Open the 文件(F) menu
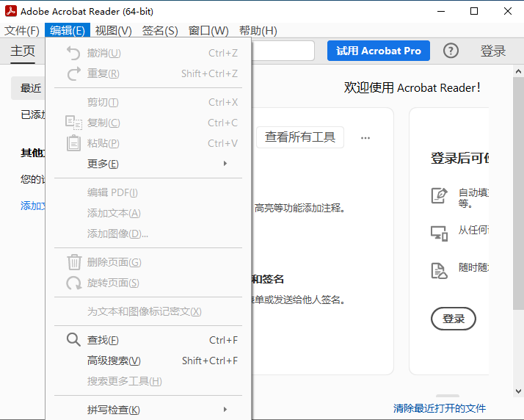The image size is (524, 420). tap(22, 31)
